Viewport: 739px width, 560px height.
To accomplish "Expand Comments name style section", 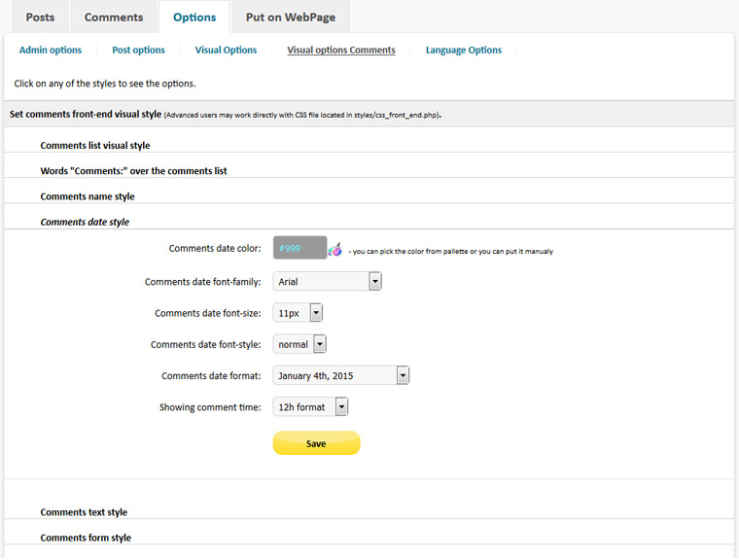I will coord(88,196).
